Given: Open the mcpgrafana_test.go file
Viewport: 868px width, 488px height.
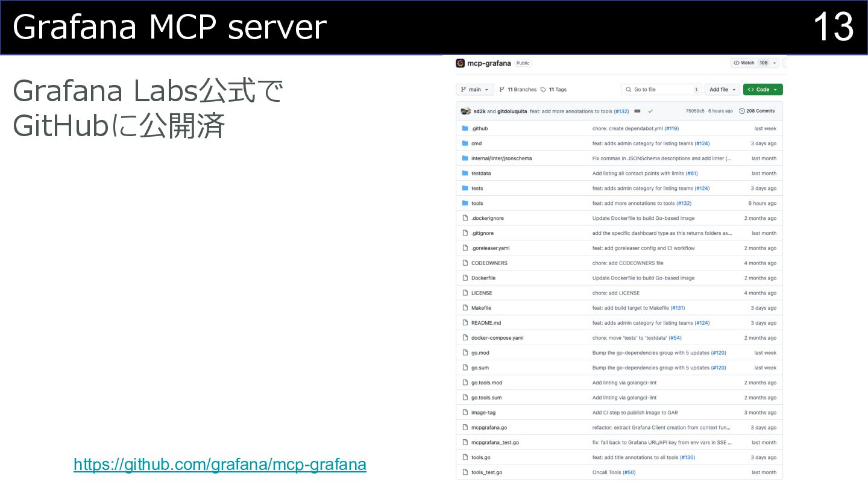Looking at the screenshot, I should click(495, 442).
